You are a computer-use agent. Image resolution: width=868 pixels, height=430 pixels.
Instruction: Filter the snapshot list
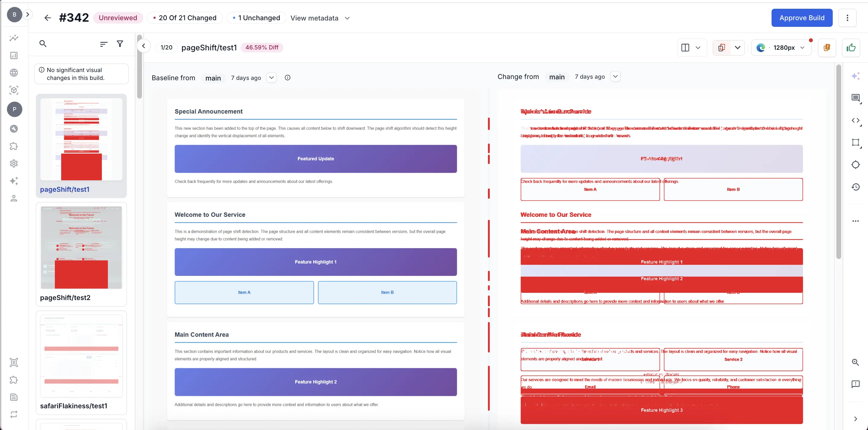coord(120,44)
